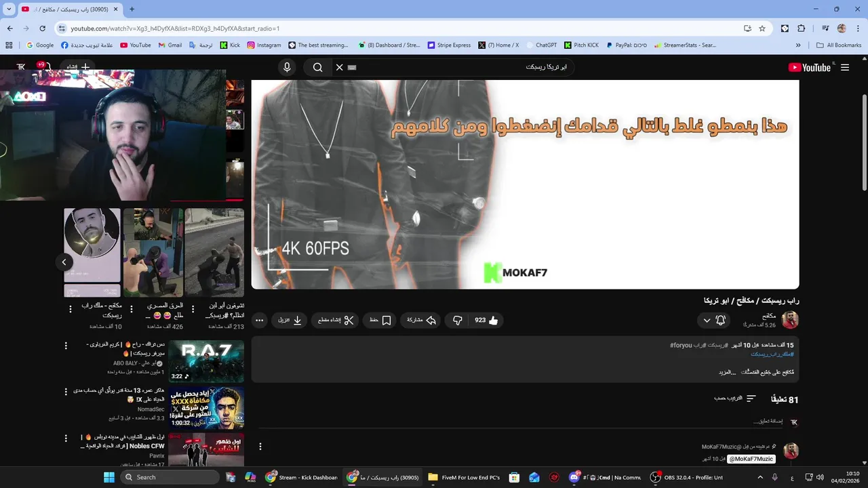The image size is (868, 488).
Task: Download the video with the تنزيل button
Action: [x=290, y=320]
